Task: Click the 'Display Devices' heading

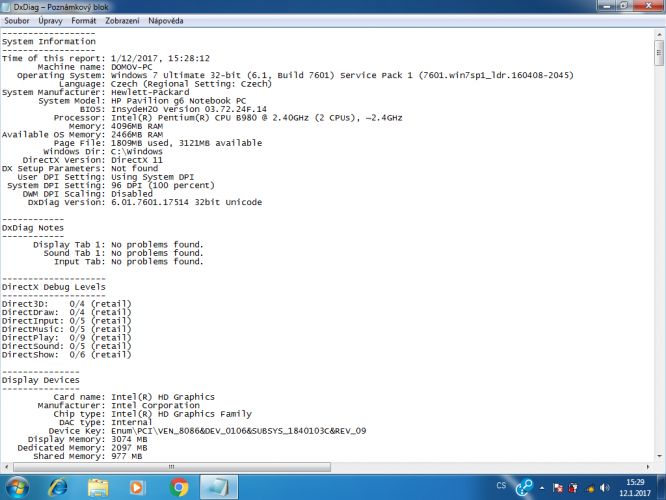Action: coord(41,380)
